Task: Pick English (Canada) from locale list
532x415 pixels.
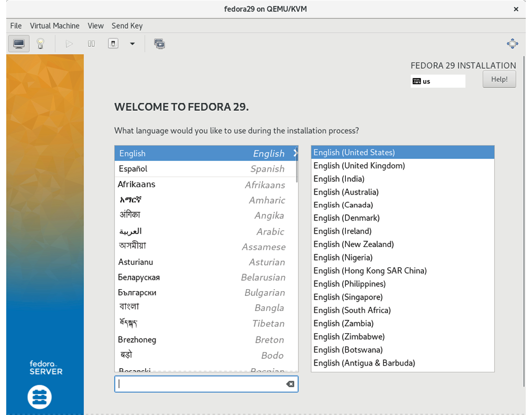Action: click(343, 205)
